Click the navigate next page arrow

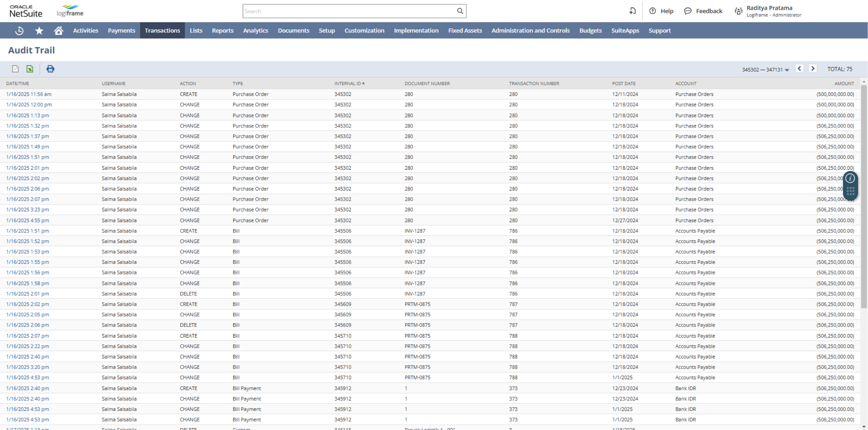(813, 69)
